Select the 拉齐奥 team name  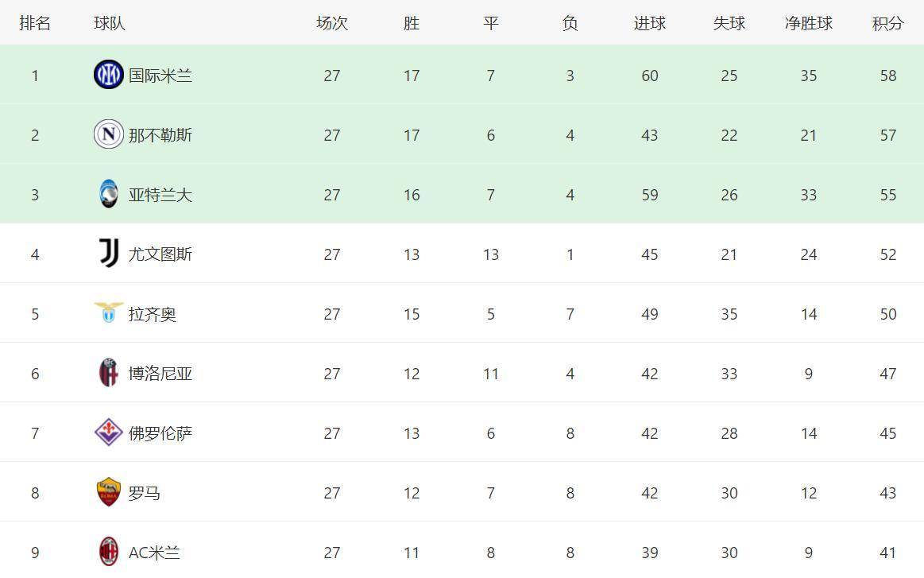pyautogui.click(x=153, y=314)
